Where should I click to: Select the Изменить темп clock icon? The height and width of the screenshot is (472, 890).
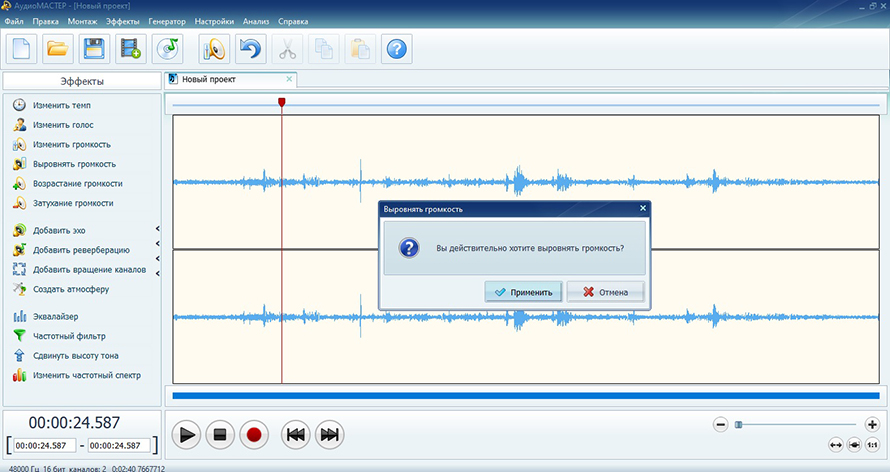coord(19,105)
